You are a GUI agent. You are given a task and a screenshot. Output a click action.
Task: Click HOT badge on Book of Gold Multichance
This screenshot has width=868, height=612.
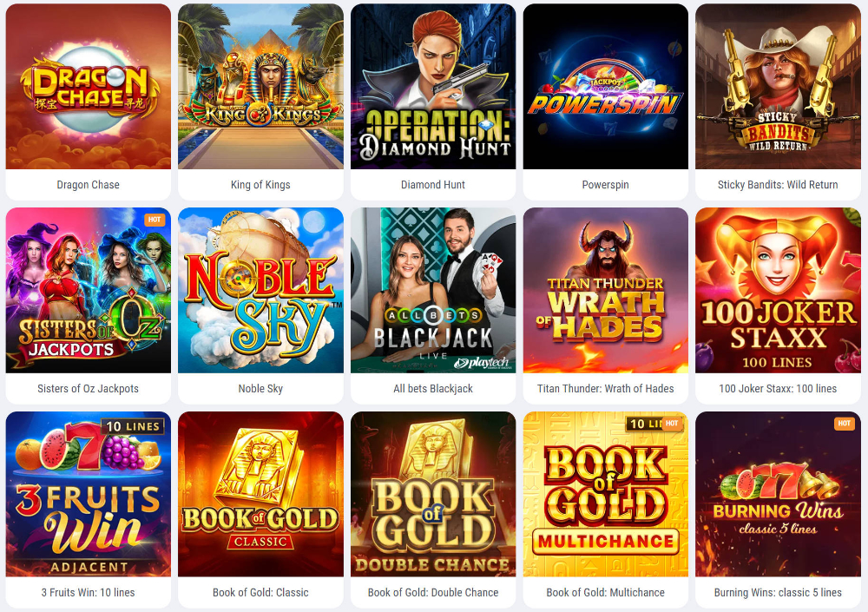click(672, 424)
